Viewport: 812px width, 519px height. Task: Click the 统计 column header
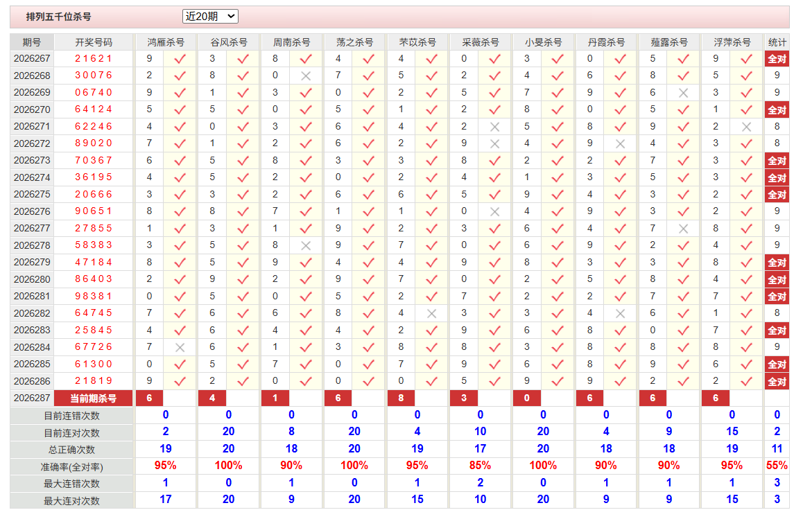click(x=777, y=42)
